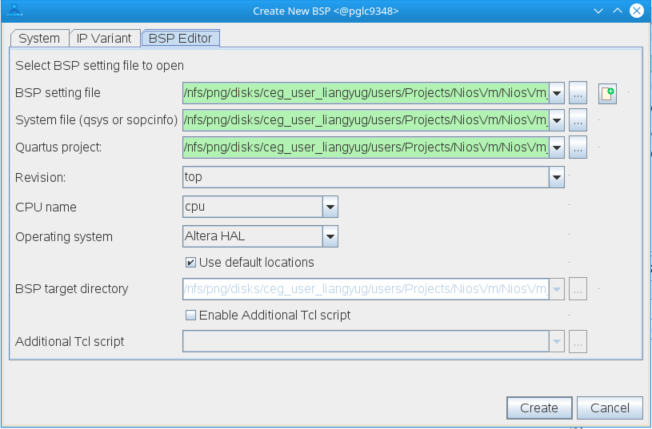Viewport: 652px width, 429px height.
Task: Click the window menu icon in the title bar
Action: [12, 10]
